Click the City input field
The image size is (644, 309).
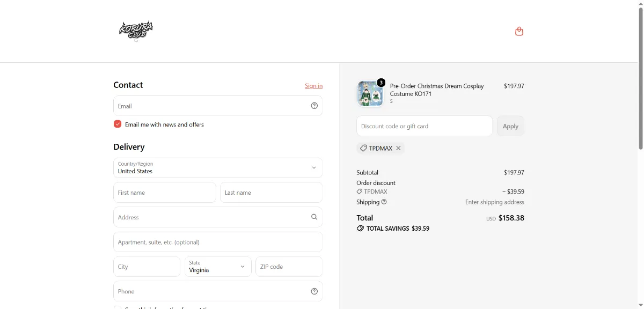[147, 267]
